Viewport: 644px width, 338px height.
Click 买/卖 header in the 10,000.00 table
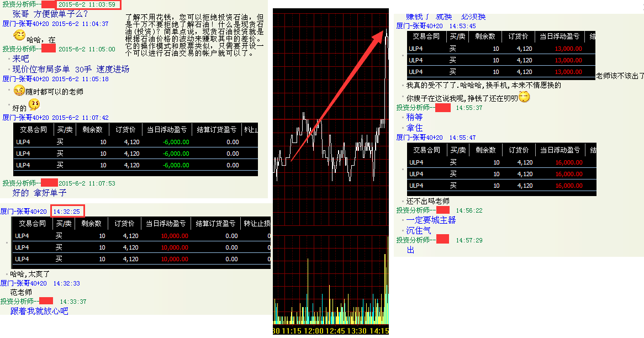pyautogui.click(x=64, y=224)
